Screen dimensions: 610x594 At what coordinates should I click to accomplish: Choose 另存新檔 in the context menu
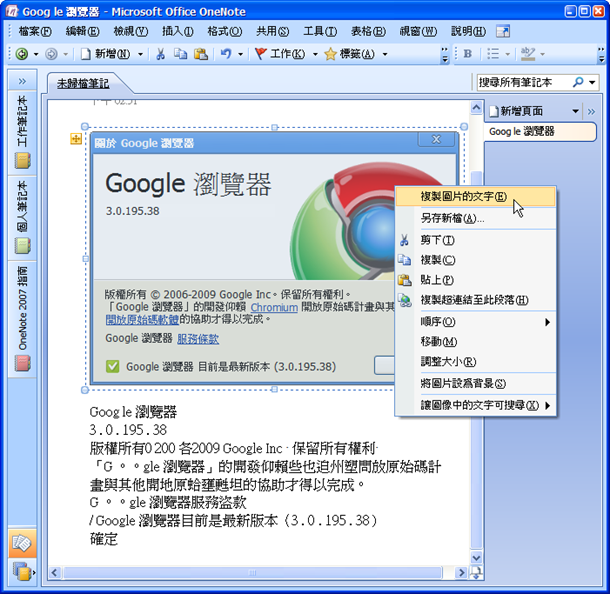point(475,218)
